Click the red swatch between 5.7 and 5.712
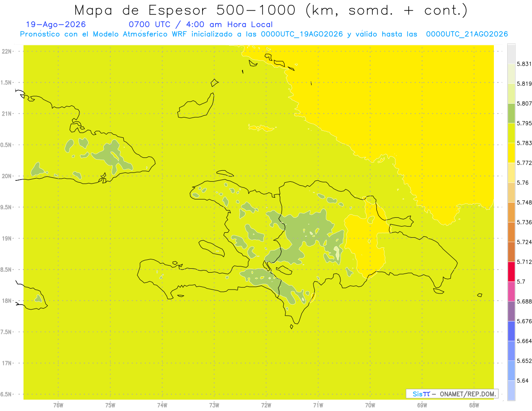The width and height of the screenshot is (532, 411). point(511,271)
